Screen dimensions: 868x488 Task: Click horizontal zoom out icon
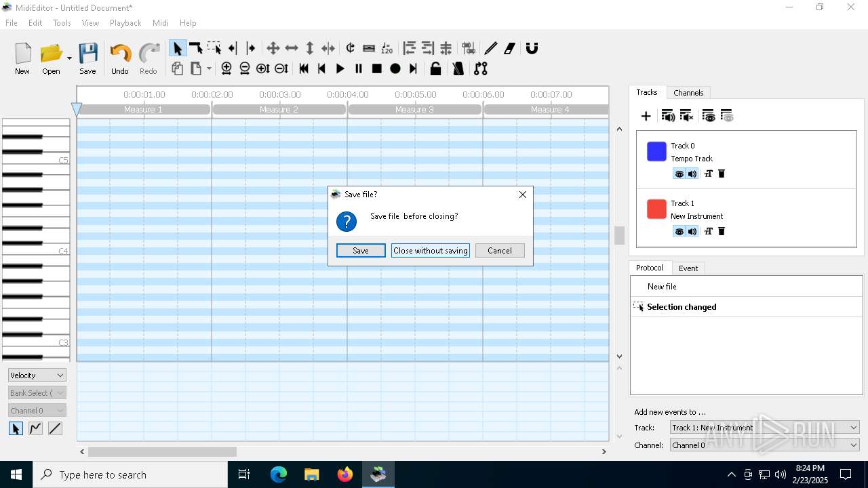point(245,68)
